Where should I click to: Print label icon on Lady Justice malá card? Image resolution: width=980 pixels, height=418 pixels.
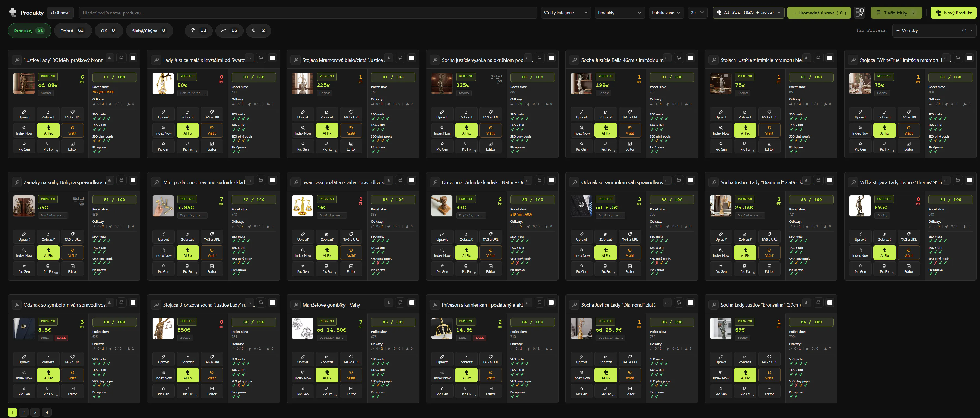point(261,58)
